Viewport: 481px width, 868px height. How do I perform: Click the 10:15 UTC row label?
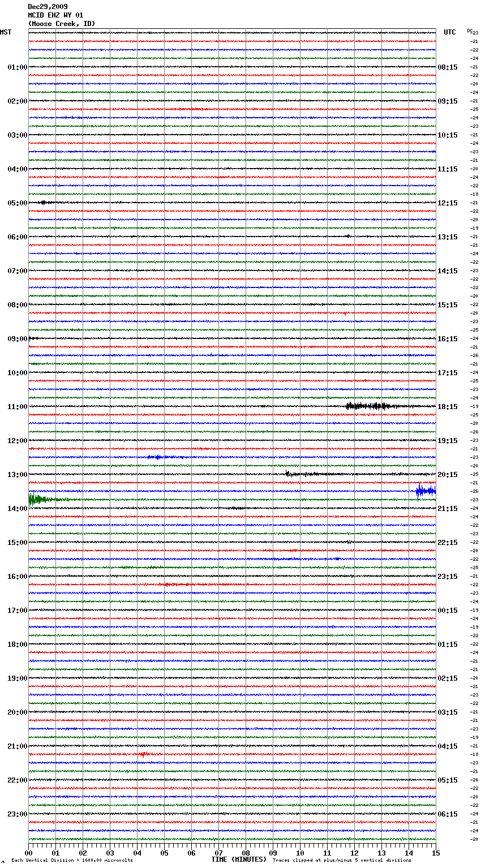448,135
